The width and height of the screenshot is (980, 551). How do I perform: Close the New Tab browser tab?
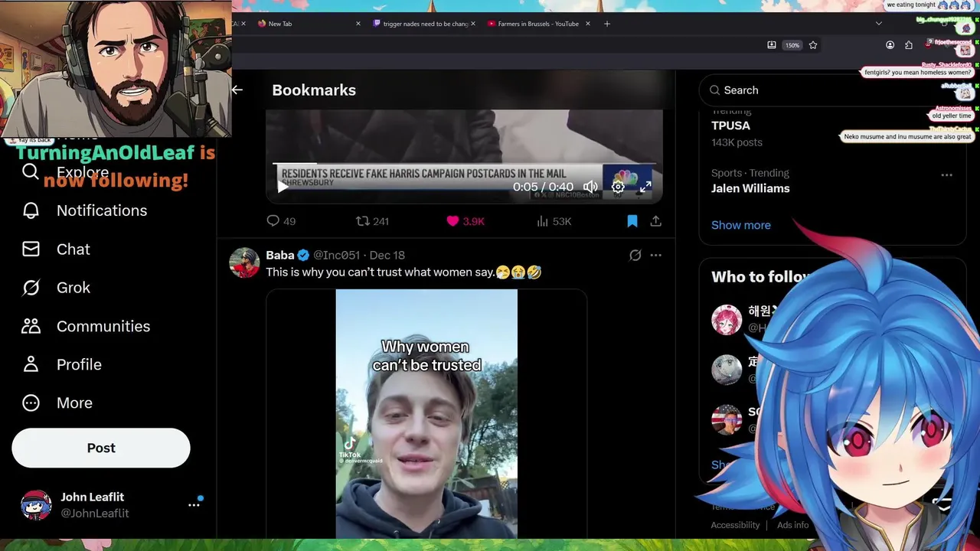pyautogui.click(x=358, y=24)
